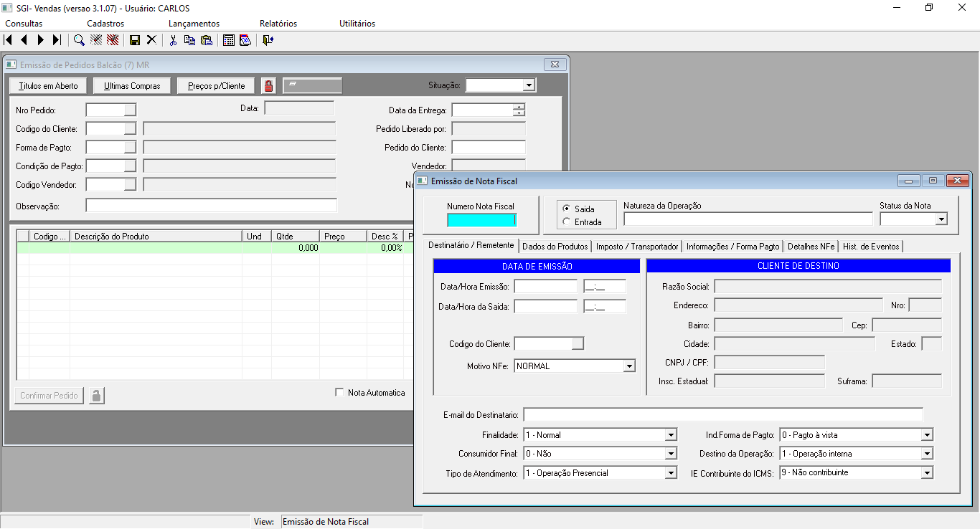The image size is (980, 529).
Task: Select the Entrada radio button
Action: [567, 221]
